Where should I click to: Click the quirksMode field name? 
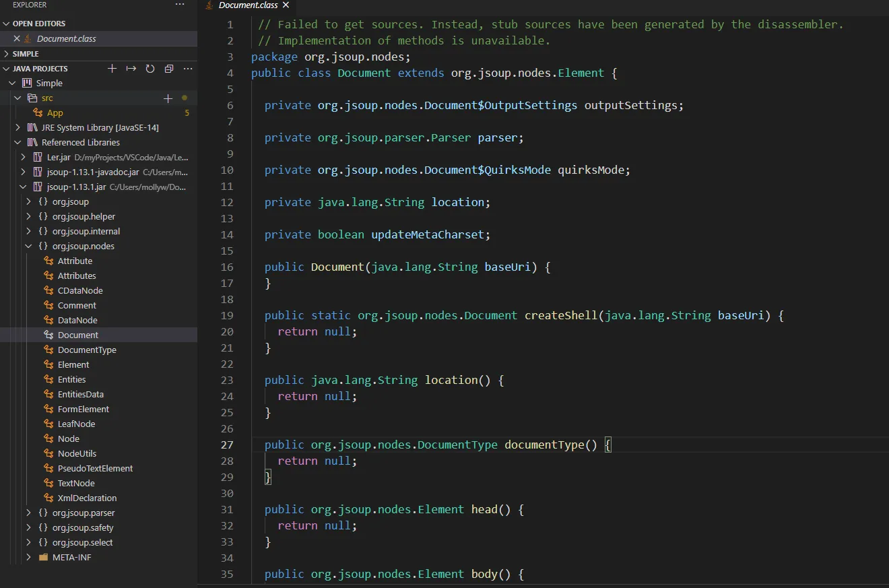[x=591, y=170]
